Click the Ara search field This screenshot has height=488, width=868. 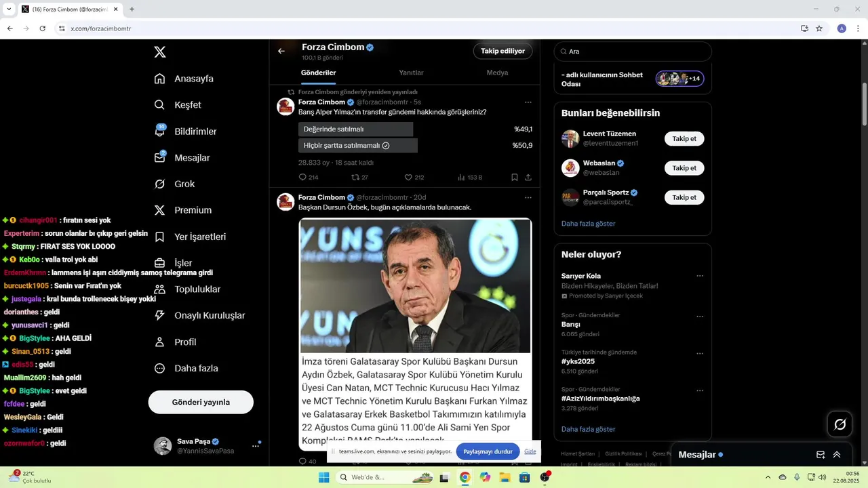coord(633,52)
